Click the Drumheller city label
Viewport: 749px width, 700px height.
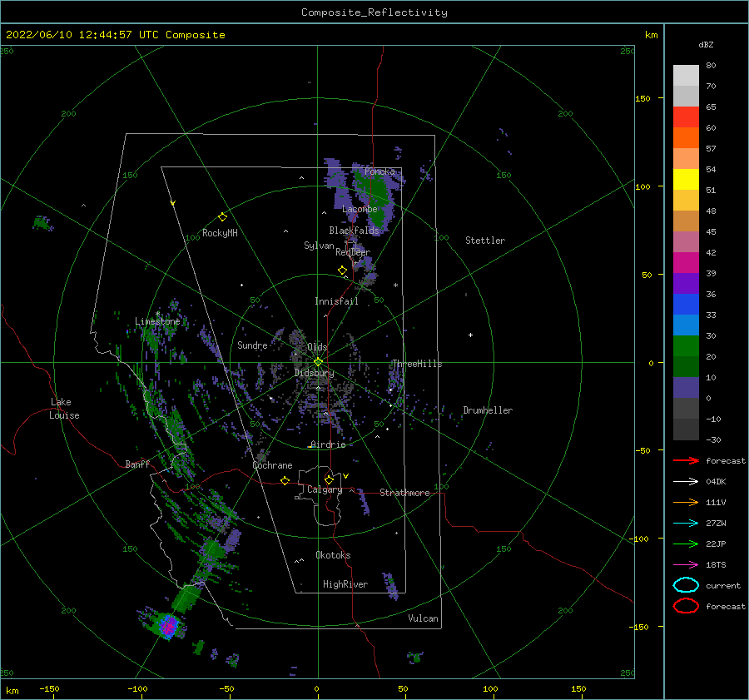pos(488,410)
